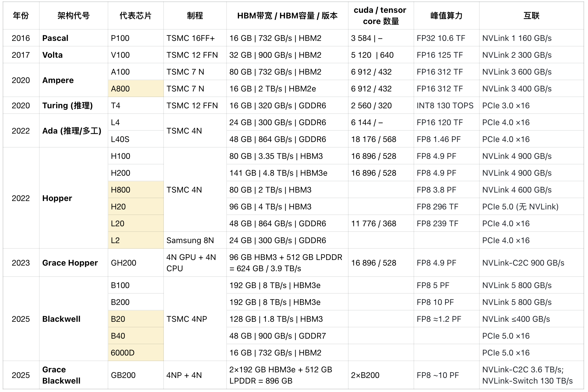Select the 4N GPU + 4N CPU cell
Image resolution: width=588 pixels, height=392 pixels.
195,263
